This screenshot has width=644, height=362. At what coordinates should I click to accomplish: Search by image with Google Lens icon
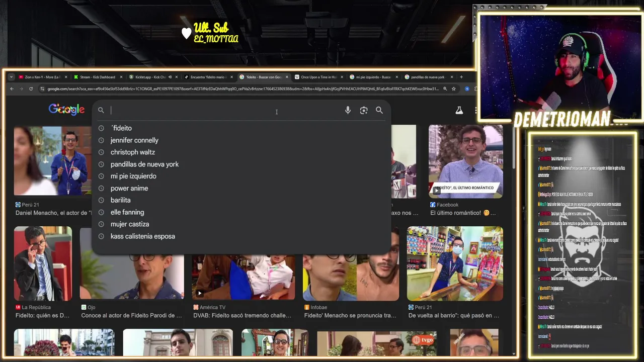364,110
